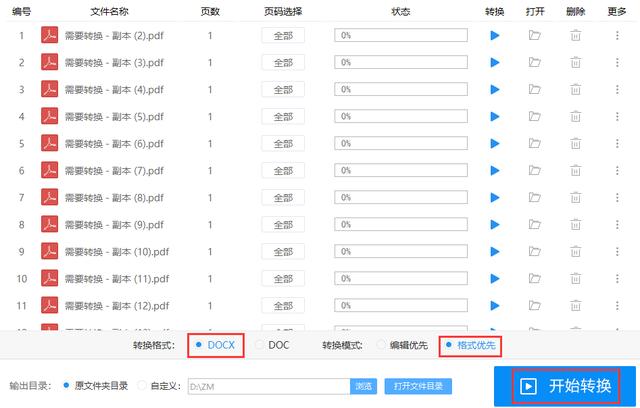640x408 pixels.
Task: Click the 页码选择 column header
Action: (283, 11)
